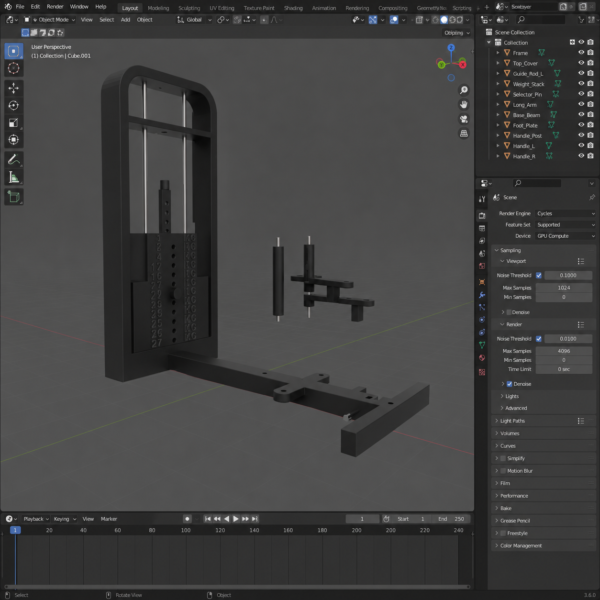Open the Render Engine dropdown
Screen dimensions: 600x600
565,214
